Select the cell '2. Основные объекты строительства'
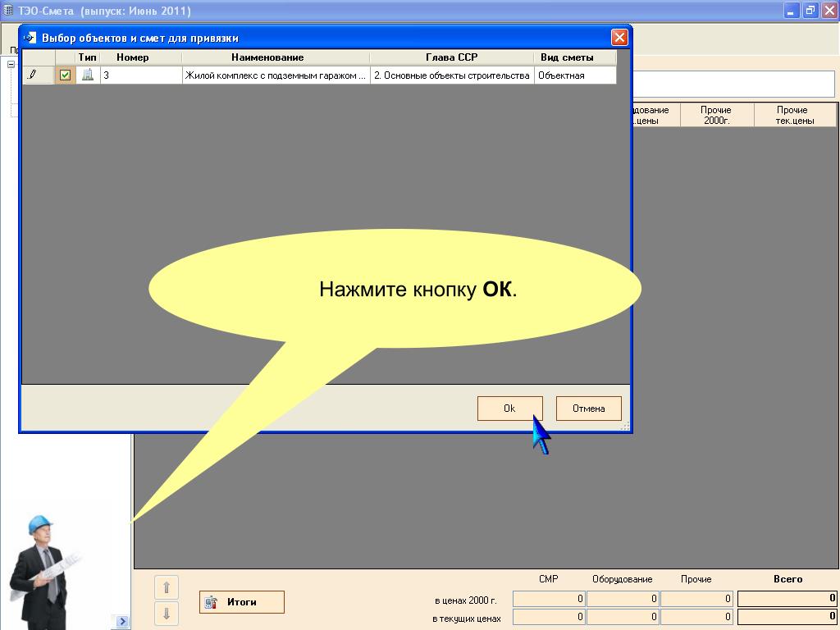Screen dimensions: 840x630 click(x=452, y=75)
